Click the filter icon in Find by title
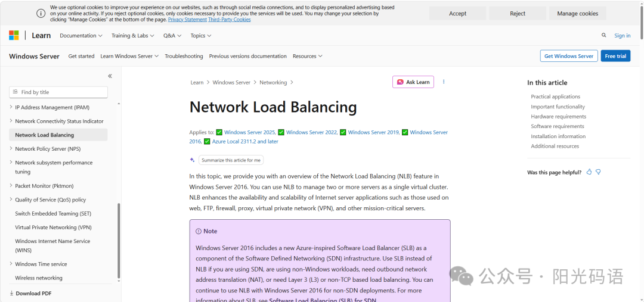 (16, 92)
